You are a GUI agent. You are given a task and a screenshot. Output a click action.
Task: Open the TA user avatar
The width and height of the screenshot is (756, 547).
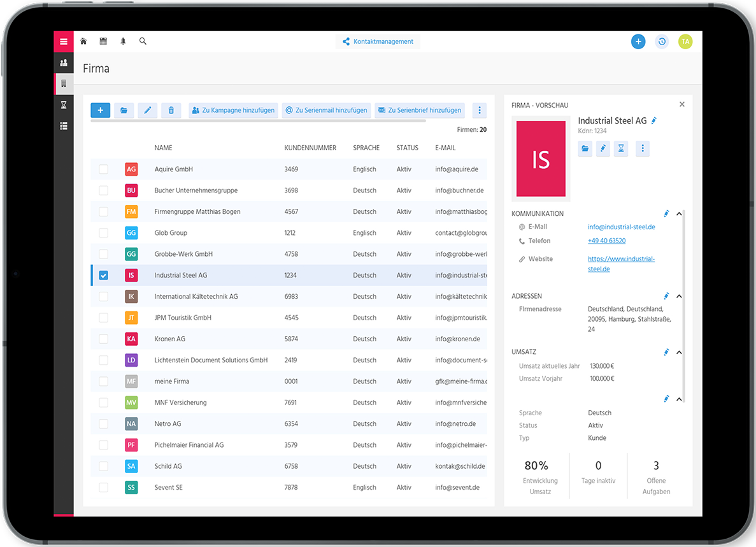685,41
